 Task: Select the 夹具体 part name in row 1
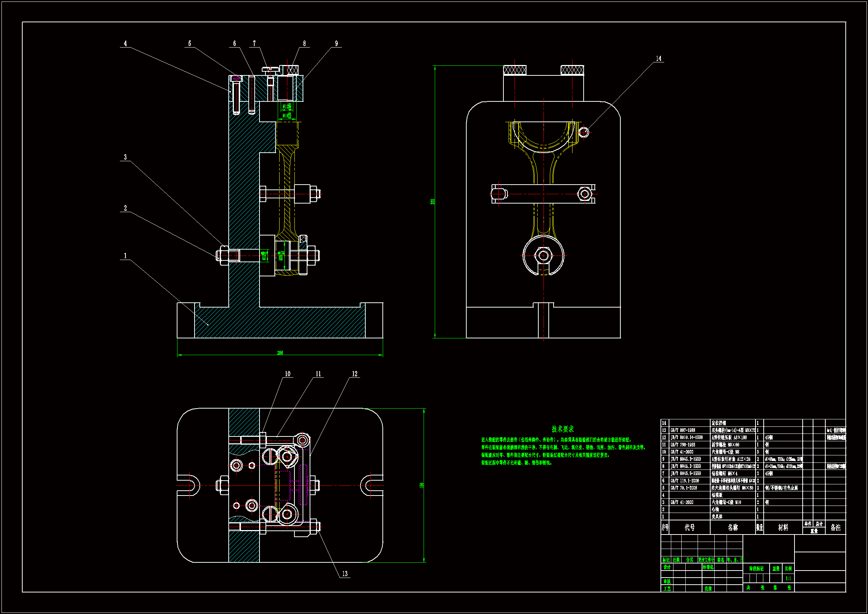tap(717, 517)
